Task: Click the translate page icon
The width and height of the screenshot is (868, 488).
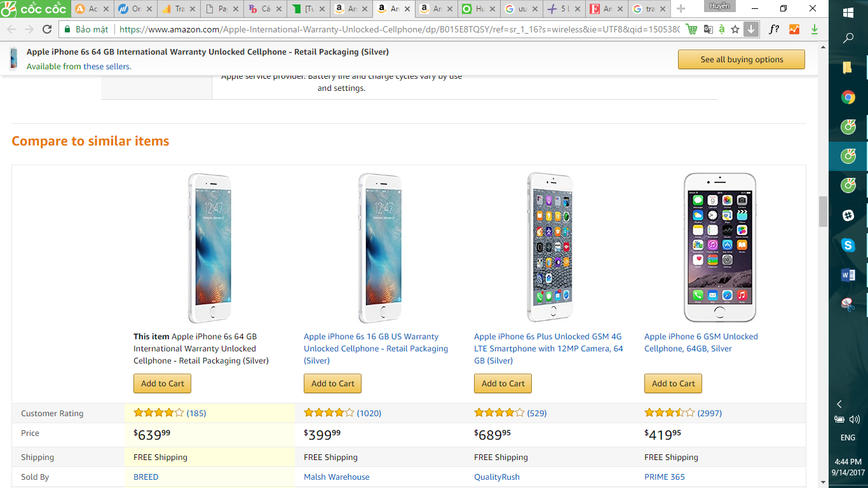Action: (707, 29)
